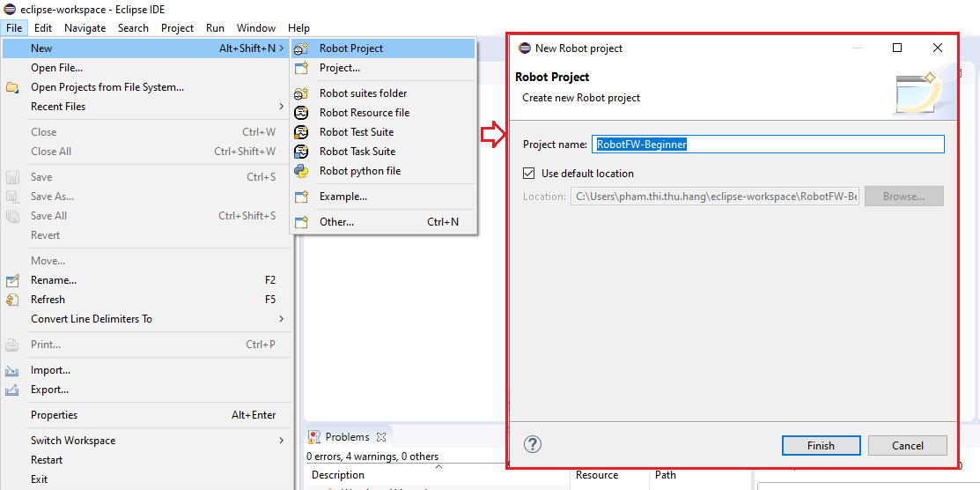Expand Convert Line Delimiters To submenu arrow
980x490 pixels.
tap(281, 318)
